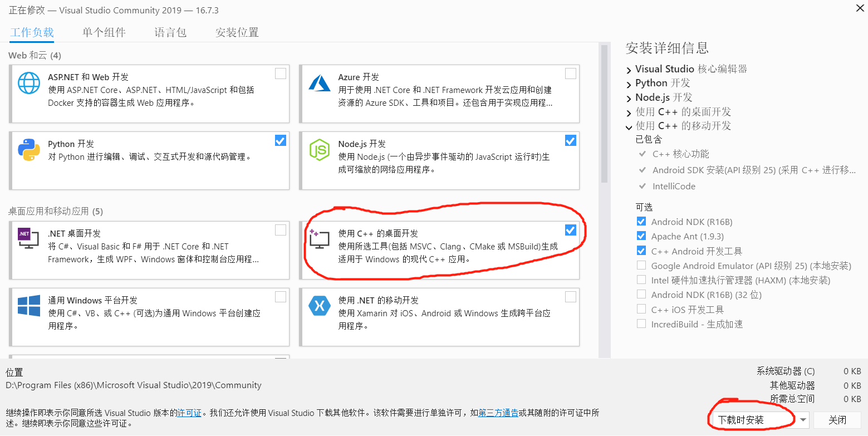Click the '桌面应用和移动应用 (5)' section heading
Screen dimensions: 868x436
55,211
